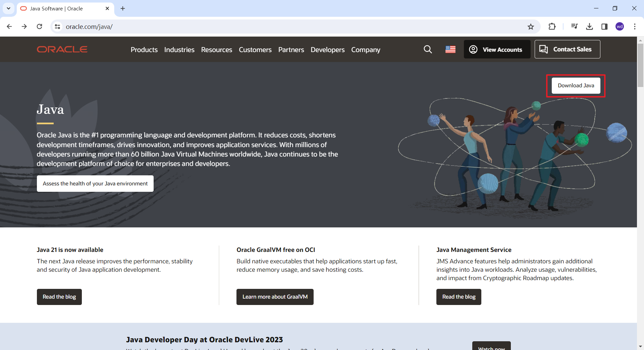
Task: Open the Industries menu
Action: 179,50
